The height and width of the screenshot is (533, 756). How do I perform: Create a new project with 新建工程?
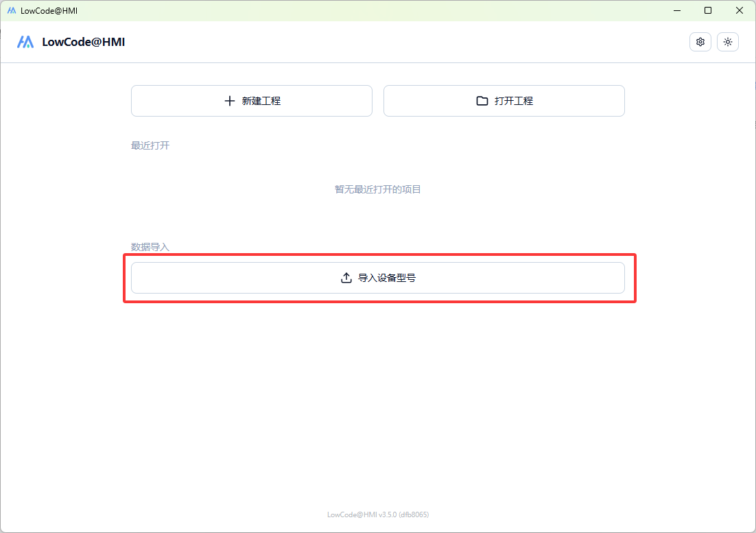(252, 101)
